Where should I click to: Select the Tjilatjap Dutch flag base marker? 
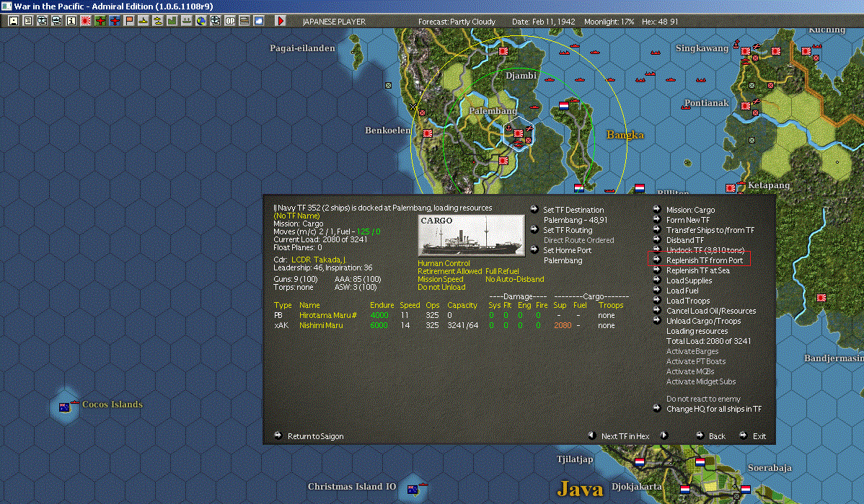639,461
